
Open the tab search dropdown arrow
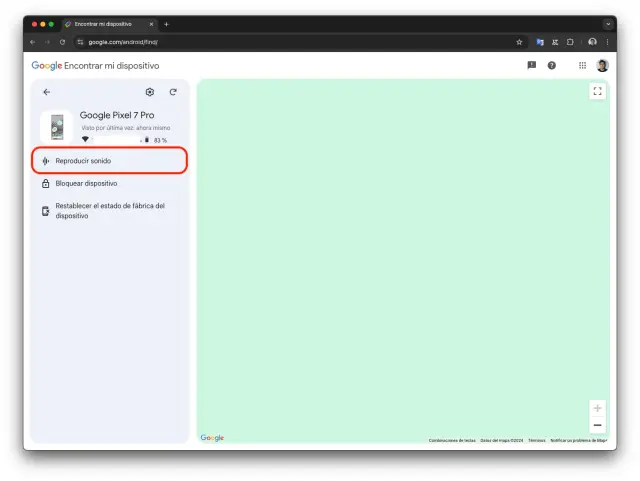(608, 23)
